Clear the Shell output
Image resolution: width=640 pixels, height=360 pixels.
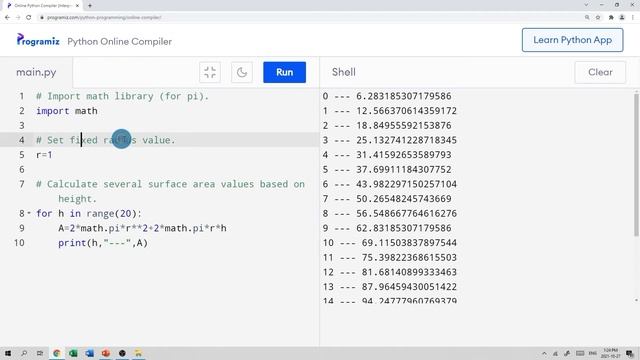point(600,72)
